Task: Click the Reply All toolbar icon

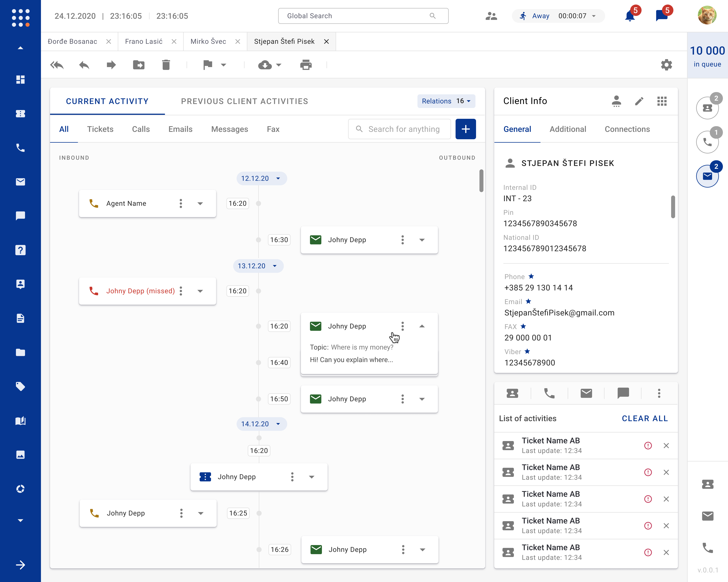Action: (57, 65)
